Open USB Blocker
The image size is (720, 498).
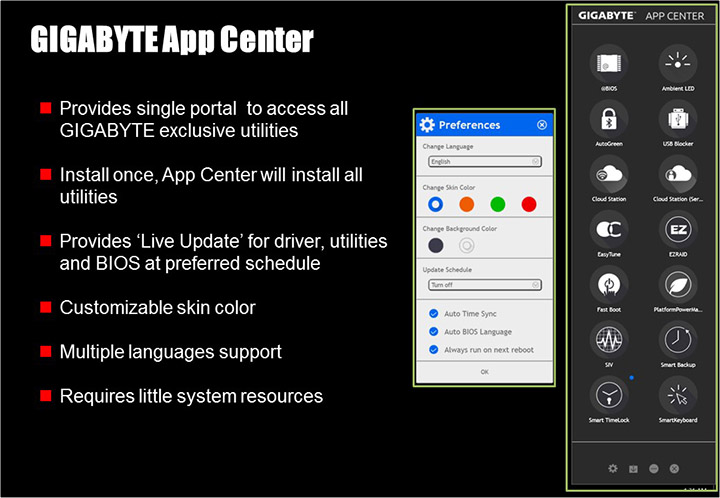[x=678, y=119]
